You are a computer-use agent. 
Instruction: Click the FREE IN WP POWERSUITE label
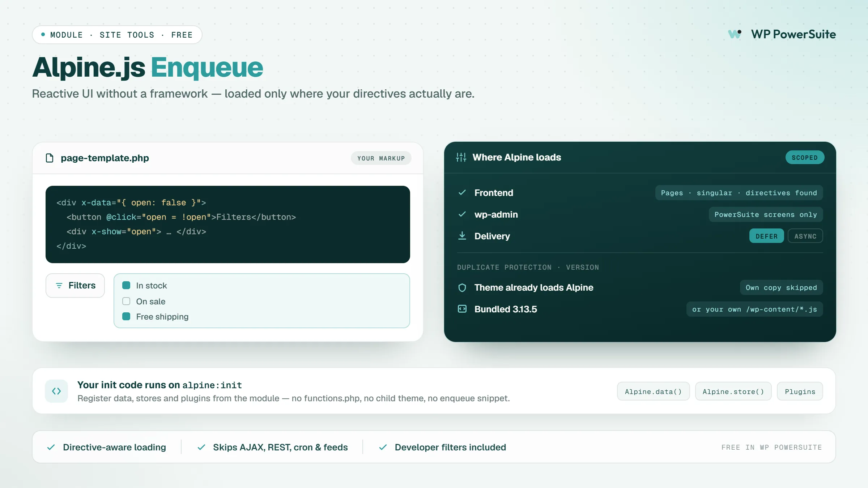tap(772, 447)
